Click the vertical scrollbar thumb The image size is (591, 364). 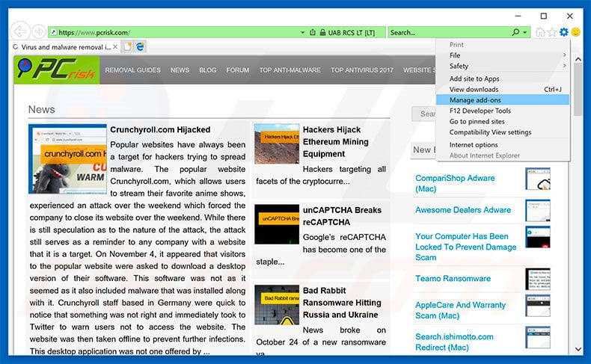tap(578, 90)
